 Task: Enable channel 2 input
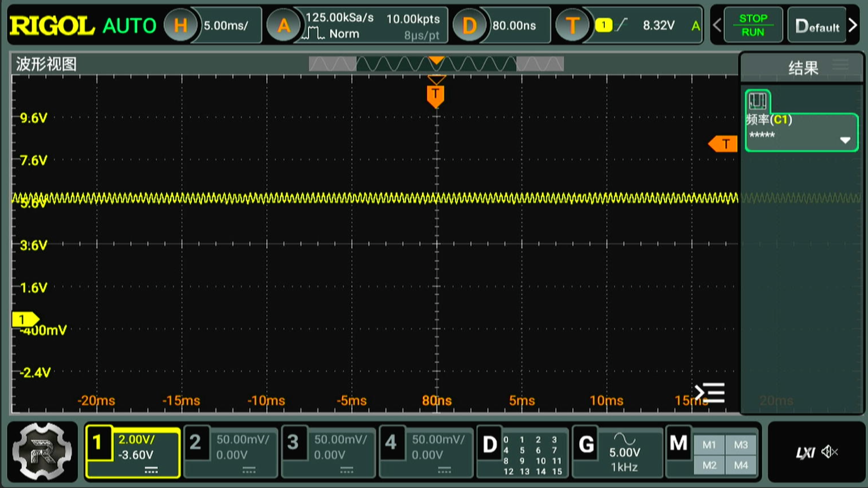point(231,451)
